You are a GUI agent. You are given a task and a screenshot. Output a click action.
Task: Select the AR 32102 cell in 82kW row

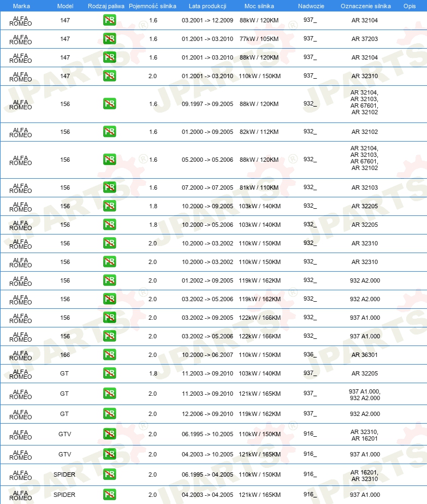(x=364, y=132)
